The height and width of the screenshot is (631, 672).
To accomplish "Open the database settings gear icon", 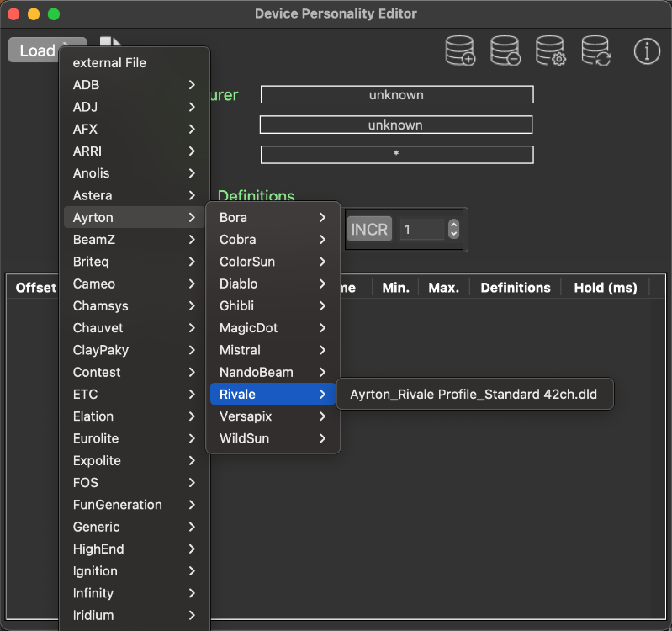I will point(551,51).
